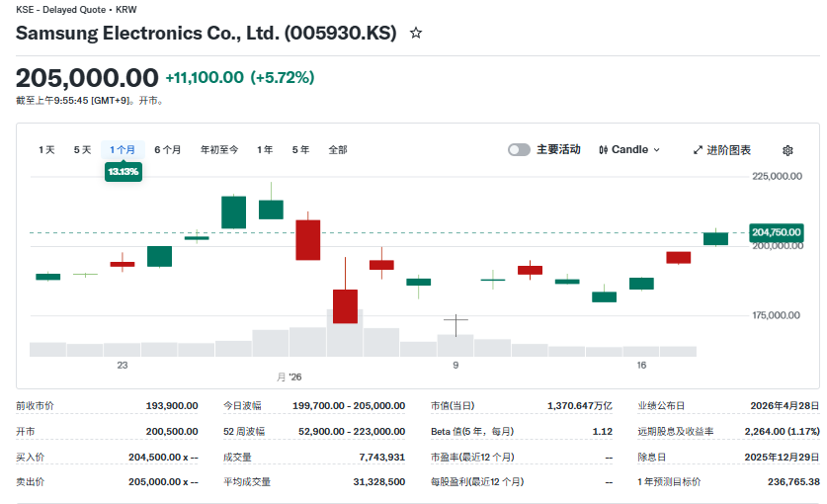Open chart settings gear
827x504 pixels.
point(787,150)
